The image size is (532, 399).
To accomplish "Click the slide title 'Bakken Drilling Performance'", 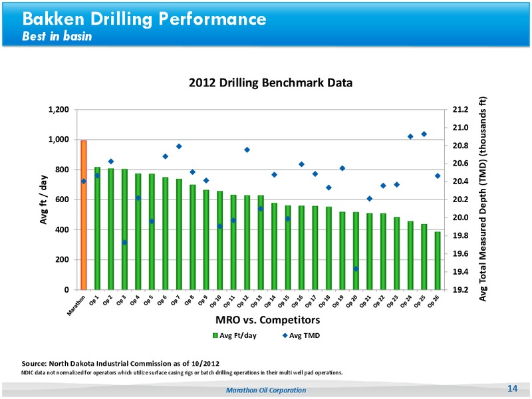I will point(144,19).
